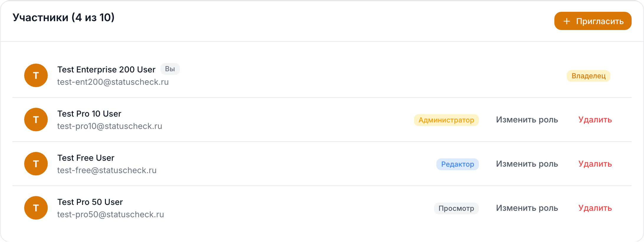Click the Редактор role badge

(457, 164)
